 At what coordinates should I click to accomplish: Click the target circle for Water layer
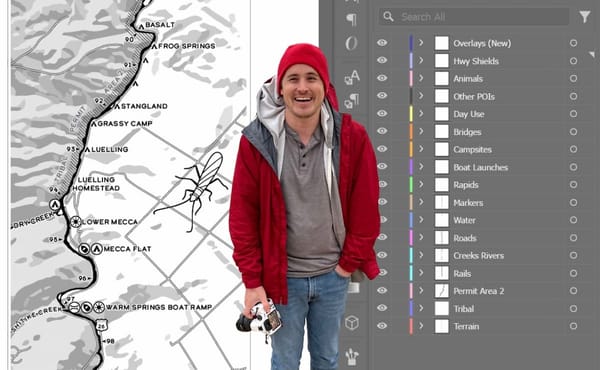point(573,220)
